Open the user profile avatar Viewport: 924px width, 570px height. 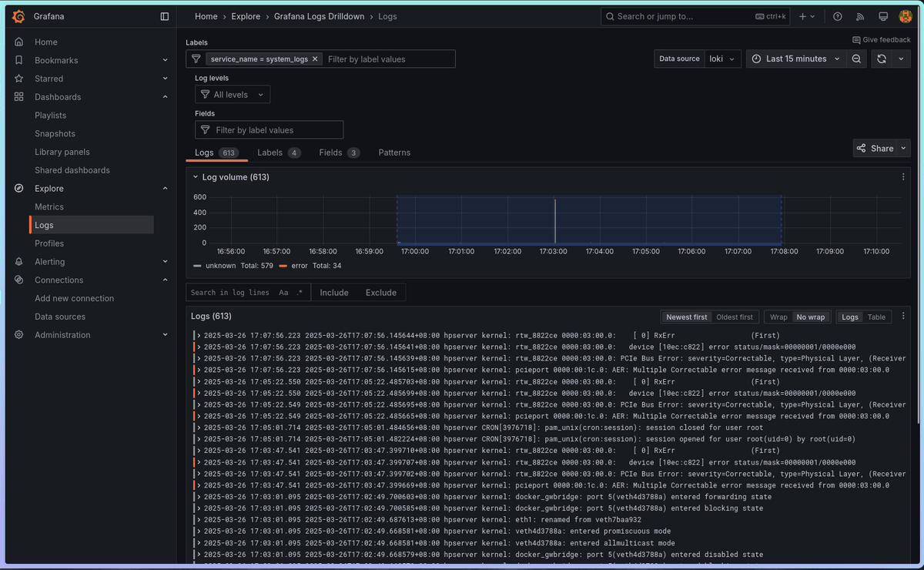906,16
